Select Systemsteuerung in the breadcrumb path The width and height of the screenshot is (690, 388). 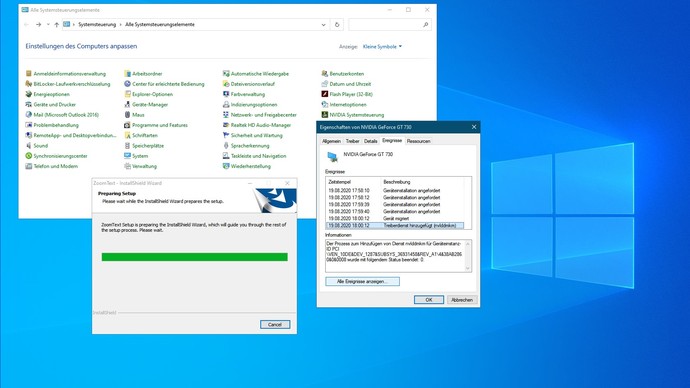pos(97,25)
